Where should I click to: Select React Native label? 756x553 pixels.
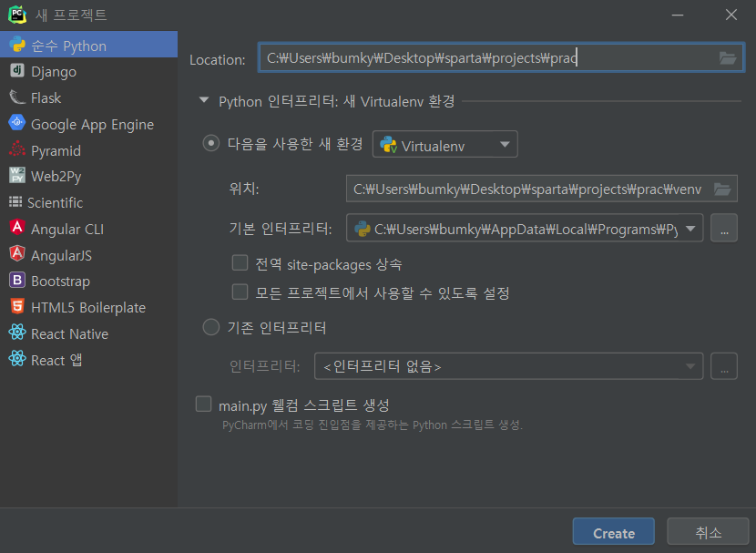click(x=69, y=333)
